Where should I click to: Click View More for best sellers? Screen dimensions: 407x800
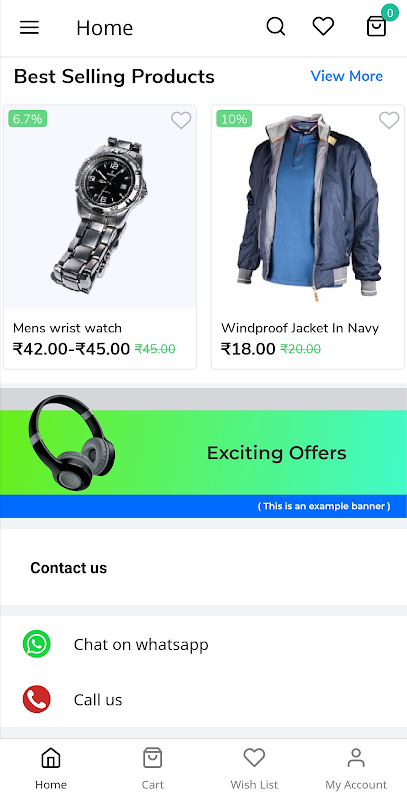pyautogui.click(x=347, y=76)
